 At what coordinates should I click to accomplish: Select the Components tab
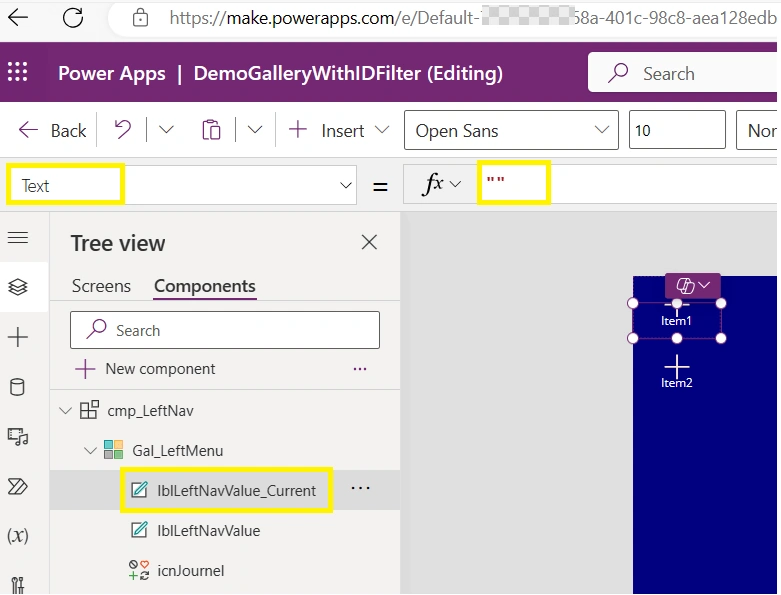[205, 286]
